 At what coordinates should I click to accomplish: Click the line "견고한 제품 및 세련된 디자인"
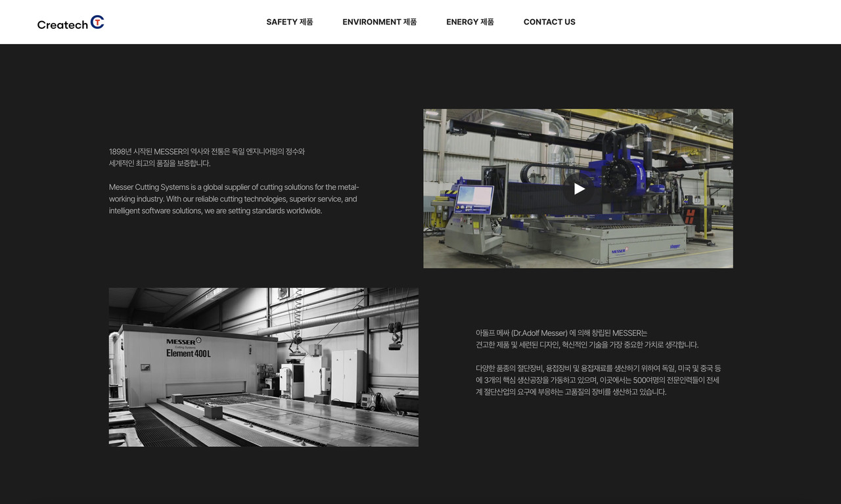point(587,345)
